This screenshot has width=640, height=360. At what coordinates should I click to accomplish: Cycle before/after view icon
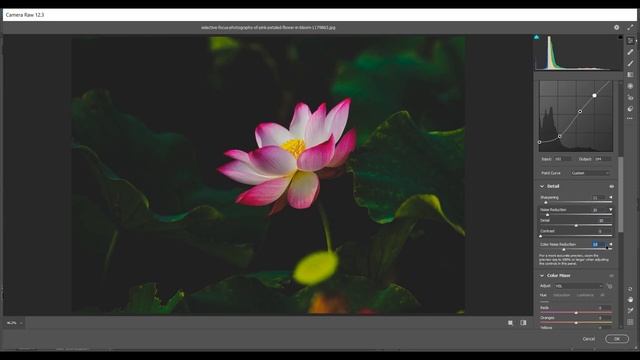coord(510,323)
